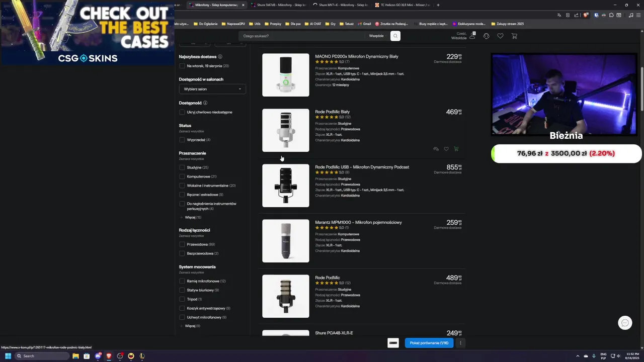
Task: Add Rode PodMic Biały to cart
Action: tap(456, 149)
